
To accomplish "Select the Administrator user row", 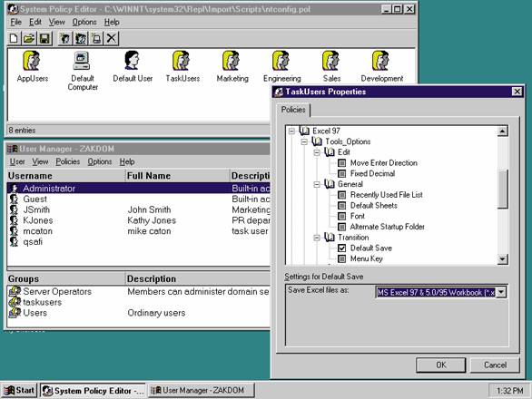I will (x=138, y=189).
